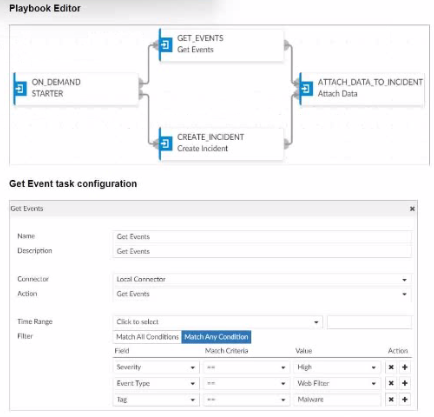Select the CREATE_INCIDENT task node icon
The width and height of the screenshot is (434, 417).
(166, 143)
